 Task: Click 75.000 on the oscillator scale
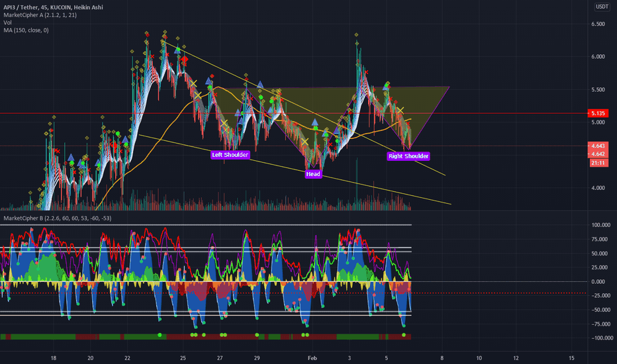[x=598, y=240]
